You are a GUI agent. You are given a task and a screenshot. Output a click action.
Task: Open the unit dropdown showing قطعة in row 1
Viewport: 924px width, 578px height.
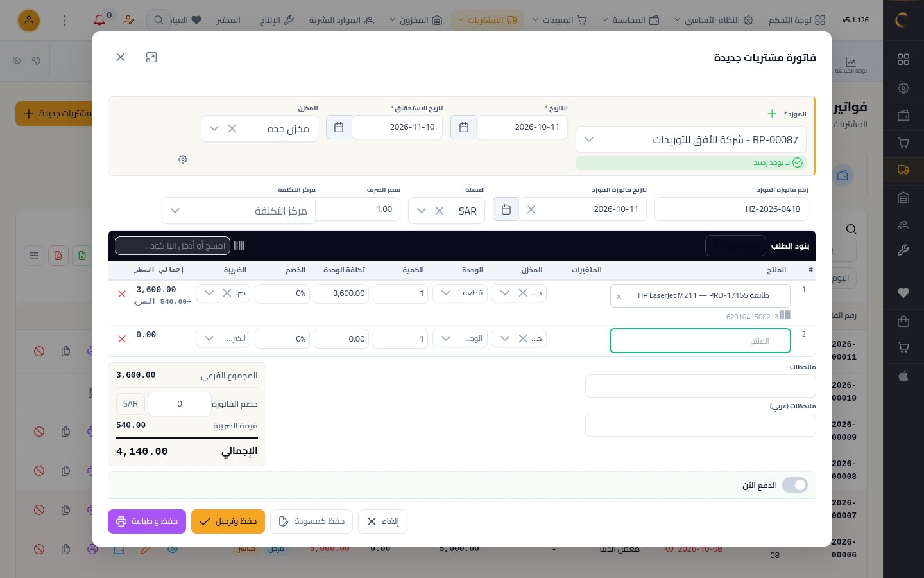tap(460, 293)
